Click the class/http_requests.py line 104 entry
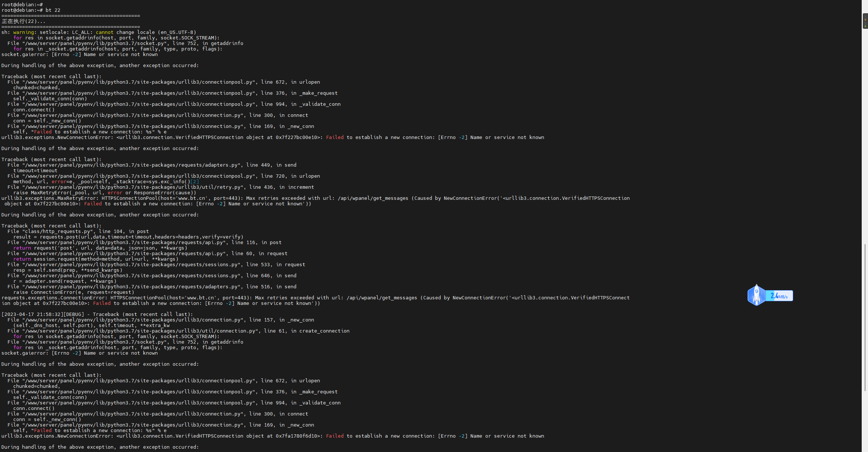Viewport: 868px width, 452px height. coord(78,231)
